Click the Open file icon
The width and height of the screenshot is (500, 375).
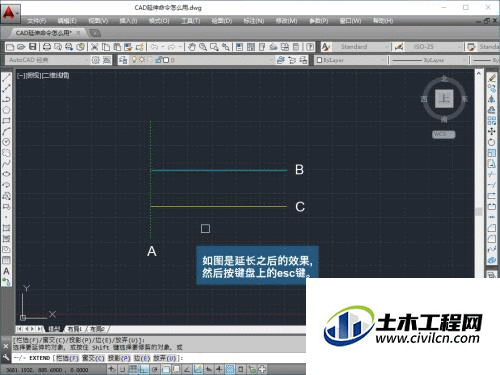coord(21,47)
